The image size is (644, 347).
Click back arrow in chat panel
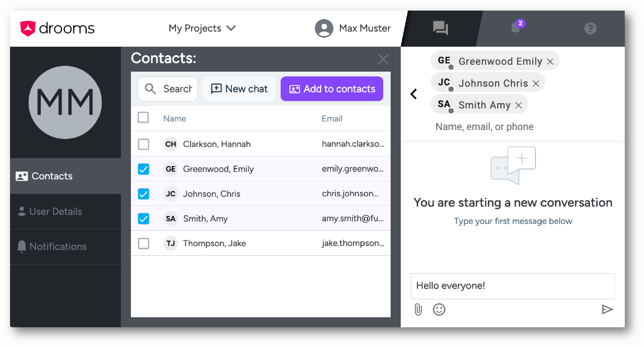(x=414, y=94)
